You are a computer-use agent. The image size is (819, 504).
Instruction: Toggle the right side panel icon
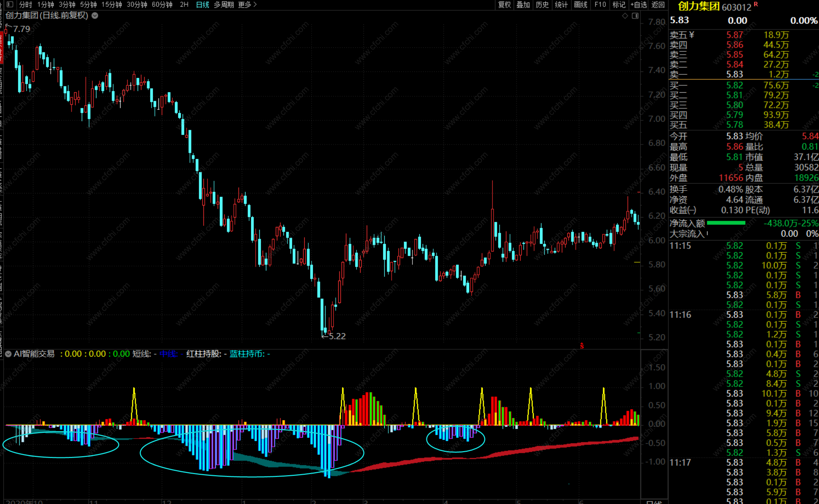[x=635, y=16]
